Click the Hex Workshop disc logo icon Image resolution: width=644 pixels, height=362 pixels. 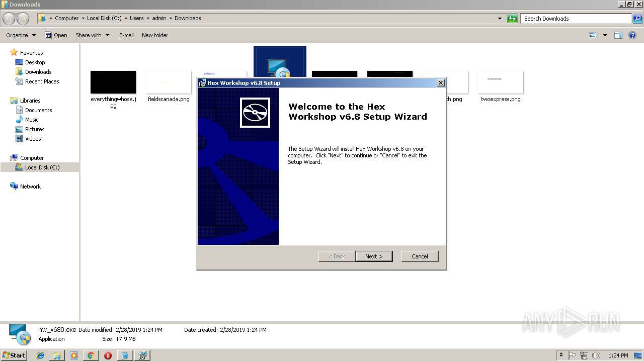pos(255,113)
